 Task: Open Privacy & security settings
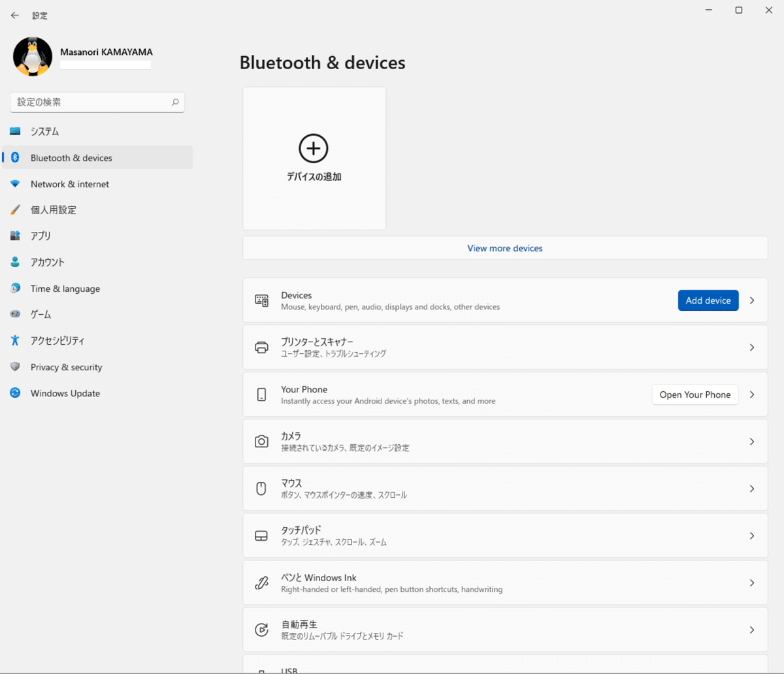tap(66, 367)
